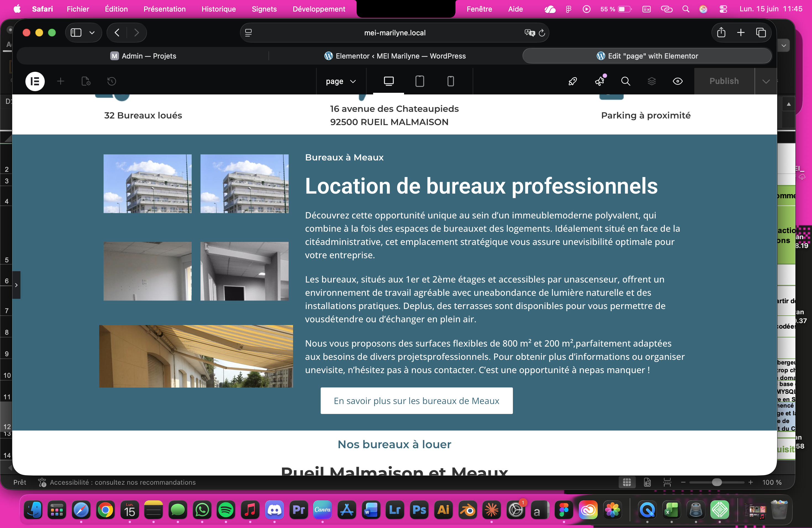This screenshot has width=812, height=528.
Task: Launch Spotify from the Dock
Action: click(x=226, y=510)
